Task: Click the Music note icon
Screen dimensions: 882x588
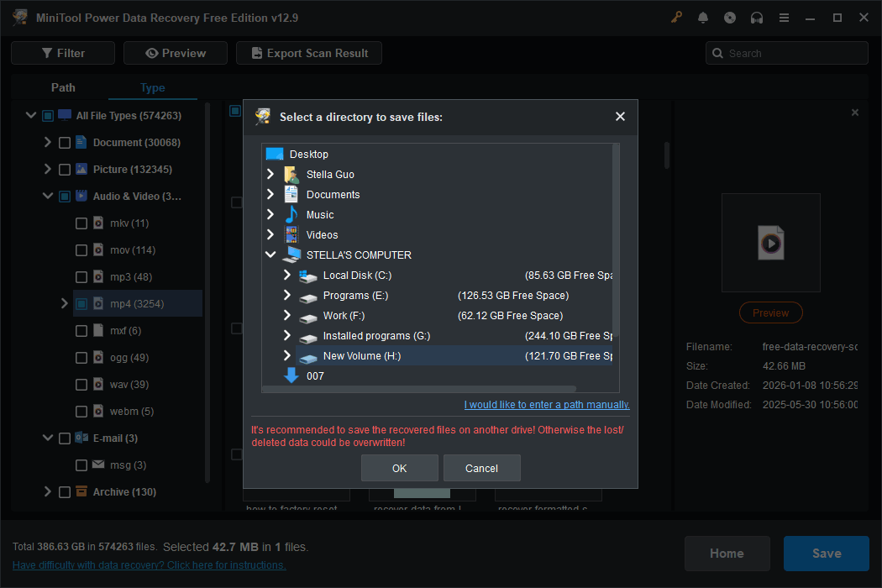Action: point(291,214)
